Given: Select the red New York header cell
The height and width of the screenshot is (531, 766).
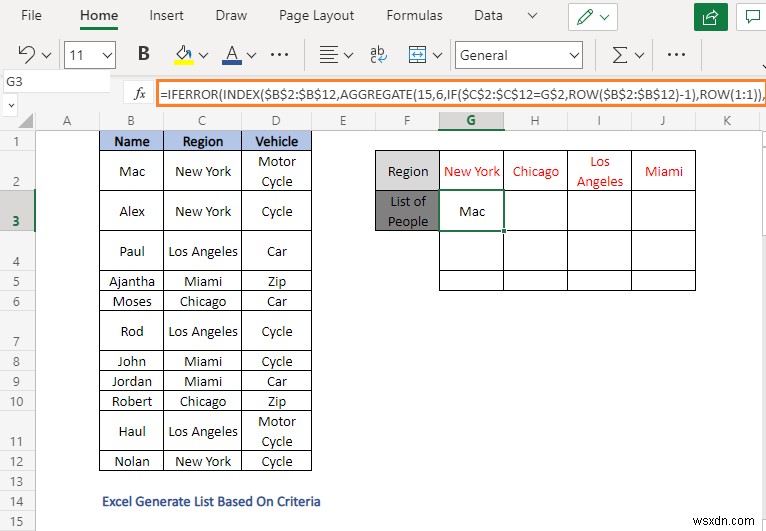Looking at the screenshot, I should pyautogui.click(x=471, y=171).
